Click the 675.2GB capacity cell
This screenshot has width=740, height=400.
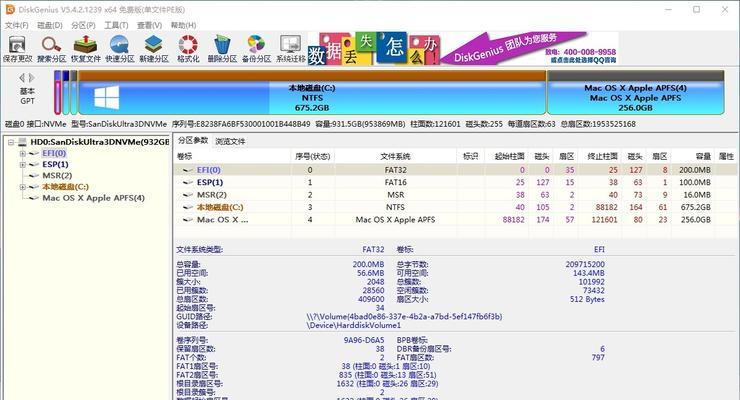click(696, 207)
